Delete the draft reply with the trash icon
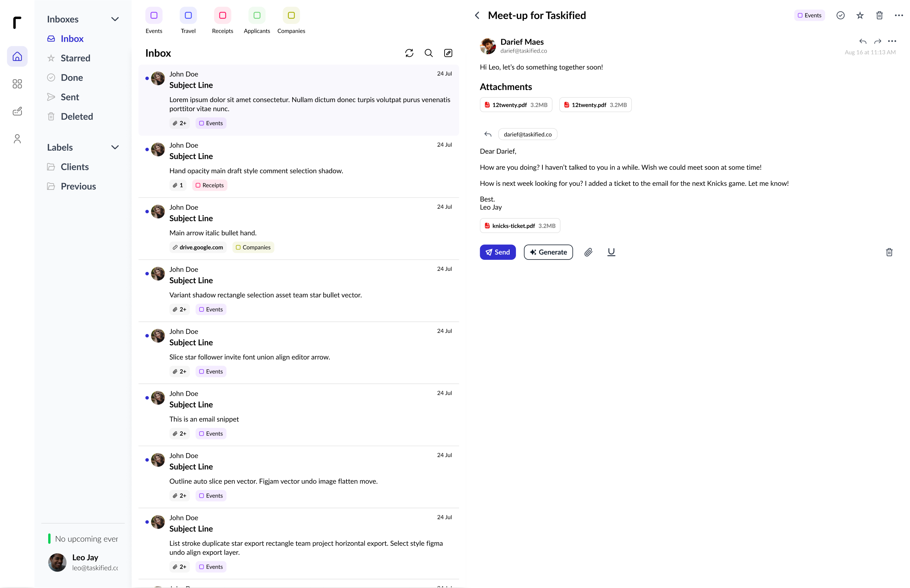This screenshot has width=910, height=588. pos(889,252)
